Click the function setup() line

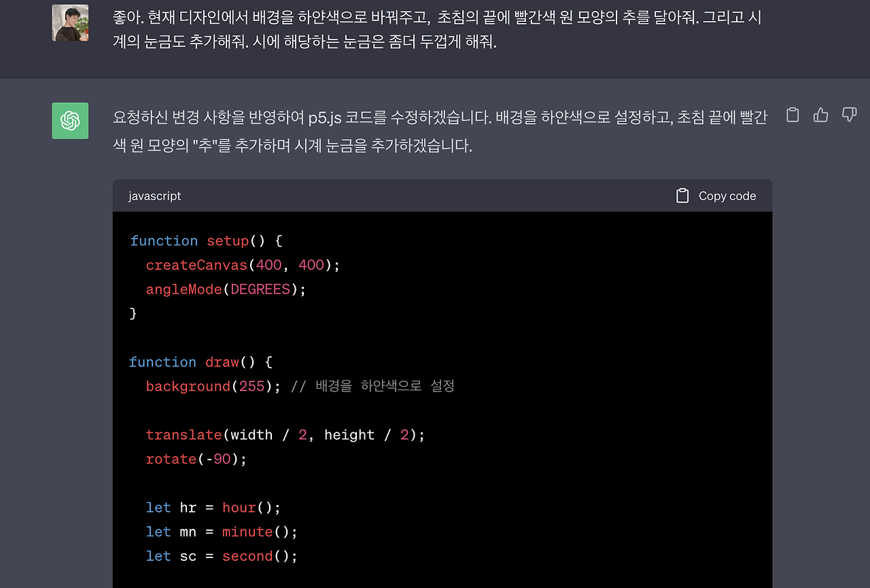tap(204, 241)
